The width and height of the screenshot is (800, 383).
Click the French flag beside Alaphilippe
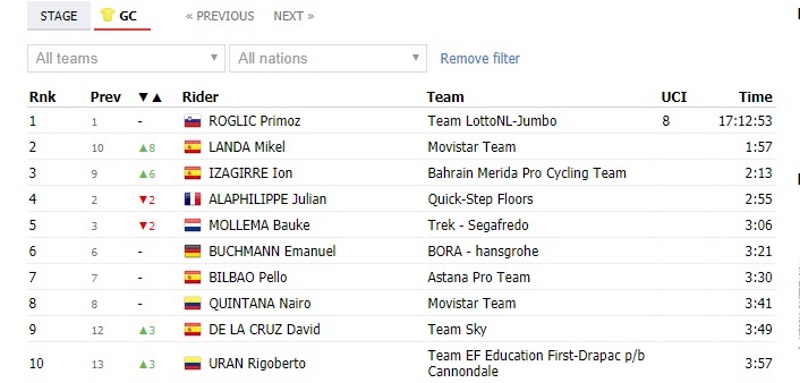click(x=192, y=199)
